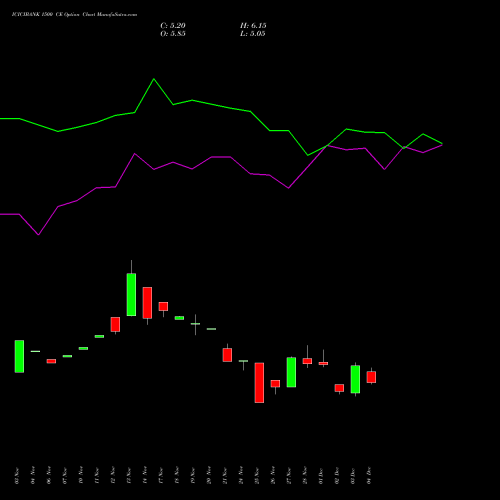Viewport: 500px width, 500px height.
Task: Click the 04 Dec date label
Action: click(x=369, y=476)
